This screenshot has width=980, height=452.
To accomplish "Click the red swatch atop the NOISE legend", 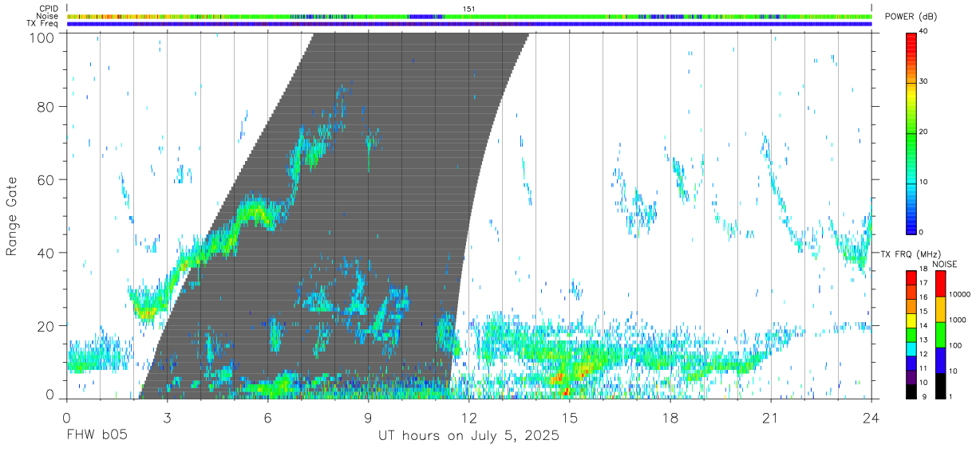I will point(940,284).
